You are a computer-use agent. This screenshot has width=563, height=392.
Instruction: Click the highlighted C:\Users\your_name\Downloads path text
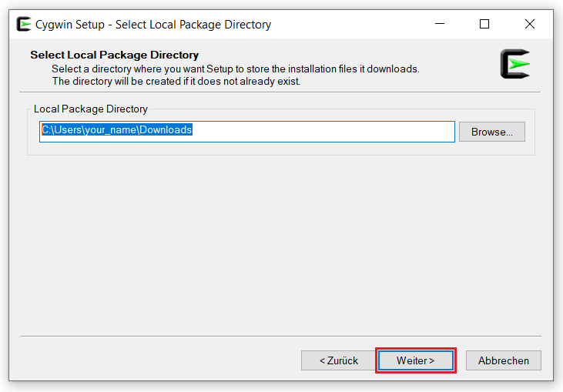tap(116, 130)
